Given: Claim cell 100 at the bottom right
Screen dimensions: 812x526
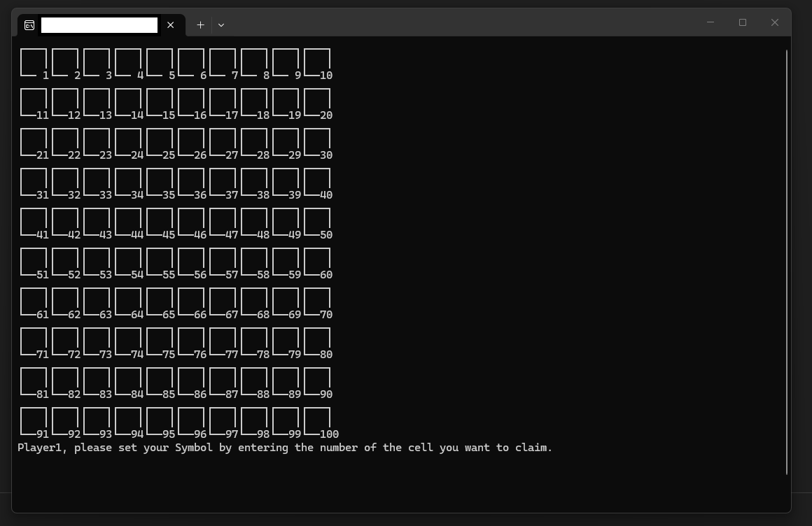Looking at the screenshot, I should click(317, 420).
